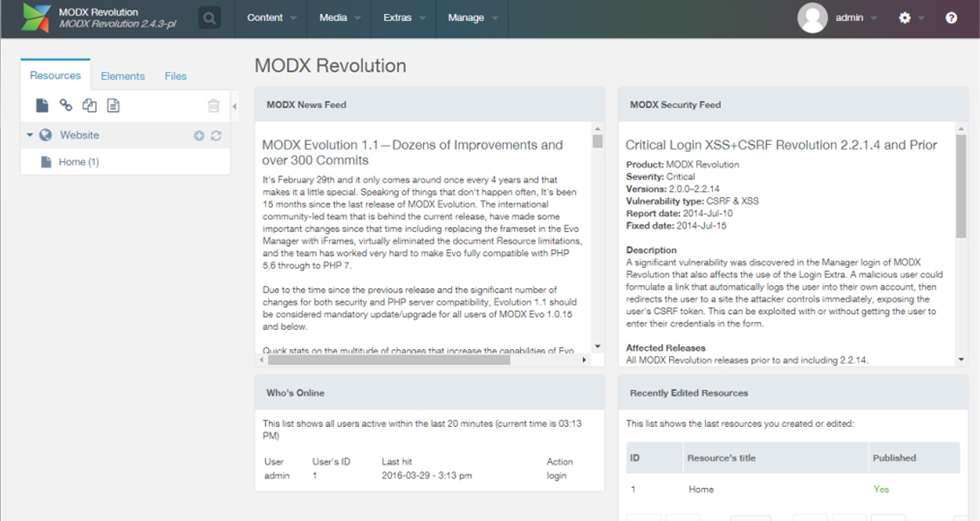Click the Who's Online panel header
The height and width of the screenshot is (521, 980).
point(429,393)
